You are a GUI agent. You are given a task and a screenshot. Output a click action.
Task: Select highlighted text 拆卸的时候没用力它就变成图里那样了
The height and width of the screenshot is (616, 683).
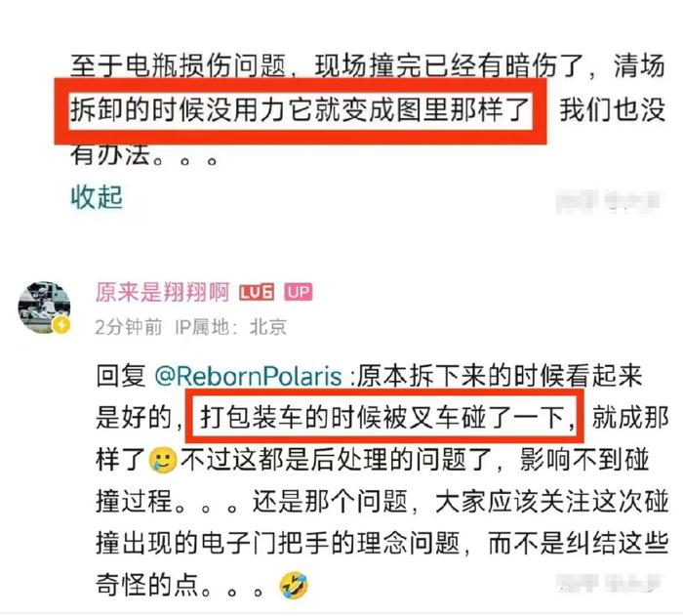coord(301,109)
